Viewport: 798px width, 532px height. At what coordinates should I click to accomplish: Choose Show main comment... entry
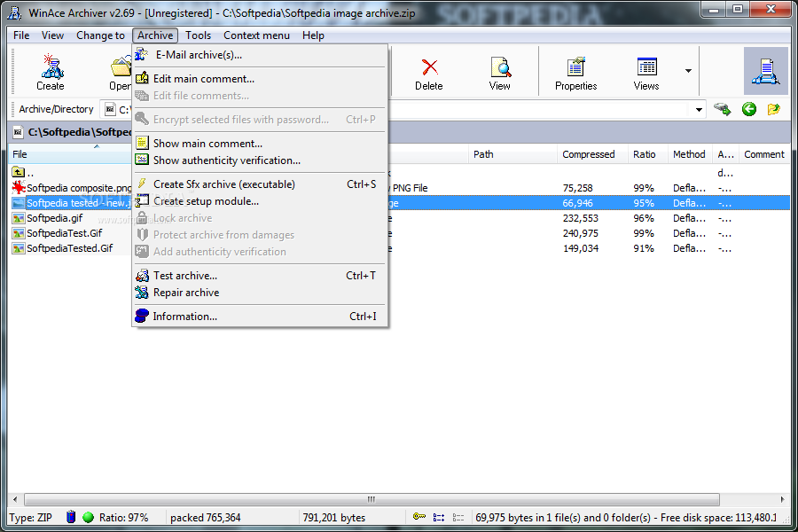(x=260, y=143)
